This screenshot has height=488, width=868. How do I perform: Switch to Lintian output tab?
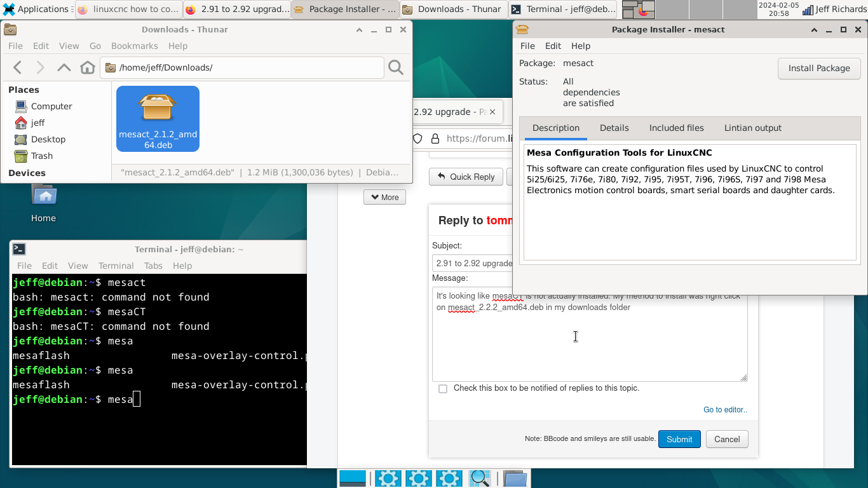[753, 128]
